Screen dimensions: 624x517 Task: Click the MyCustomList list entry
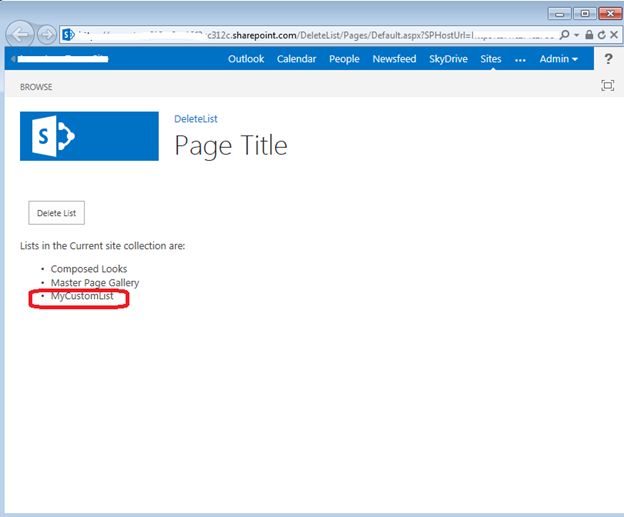tap(82, 296)
